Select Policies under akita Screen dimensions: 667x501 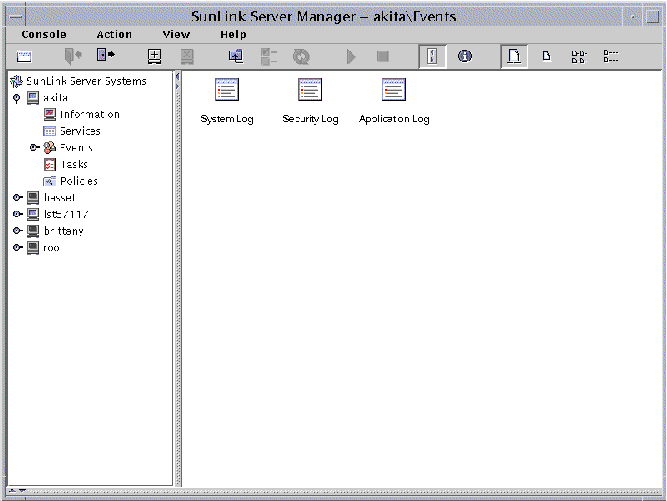(x=79, y=181)
